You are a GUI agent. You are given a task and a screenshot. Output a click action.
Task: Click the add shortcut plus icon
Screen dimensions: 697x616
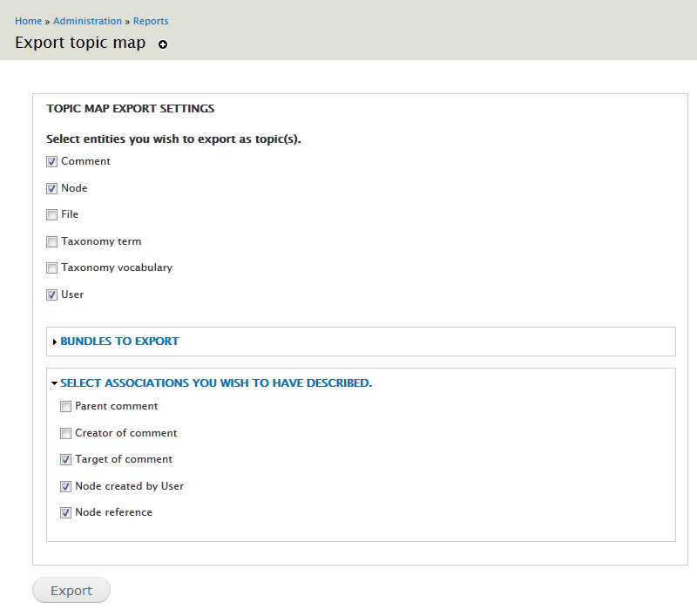(x=163, y=44)
